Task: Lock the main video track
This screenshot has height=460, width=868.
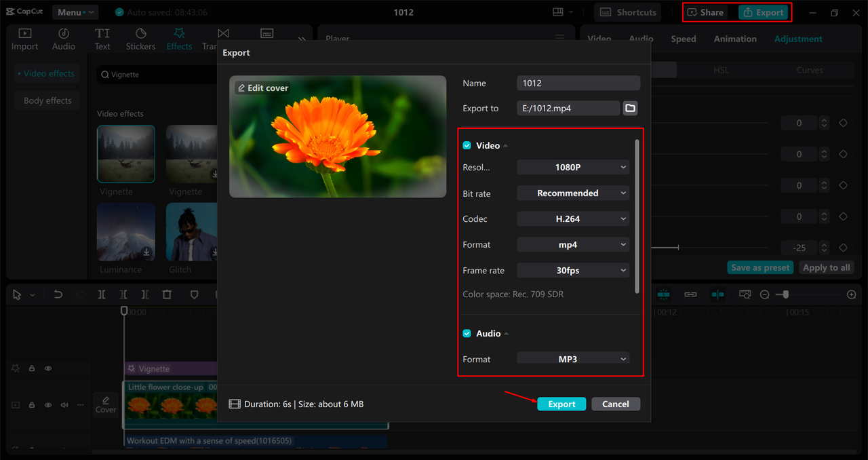Action: [32, 405]
